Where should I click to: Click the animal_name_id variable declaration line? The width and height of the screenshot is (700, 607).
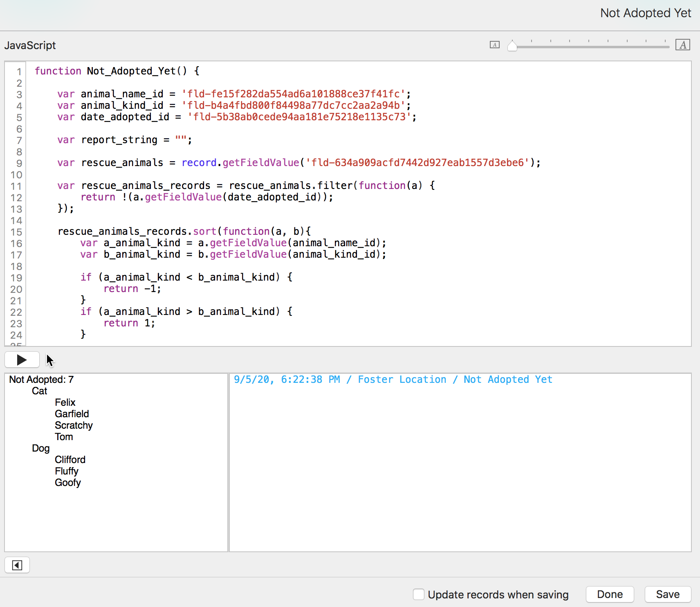(x=234, y=94)
